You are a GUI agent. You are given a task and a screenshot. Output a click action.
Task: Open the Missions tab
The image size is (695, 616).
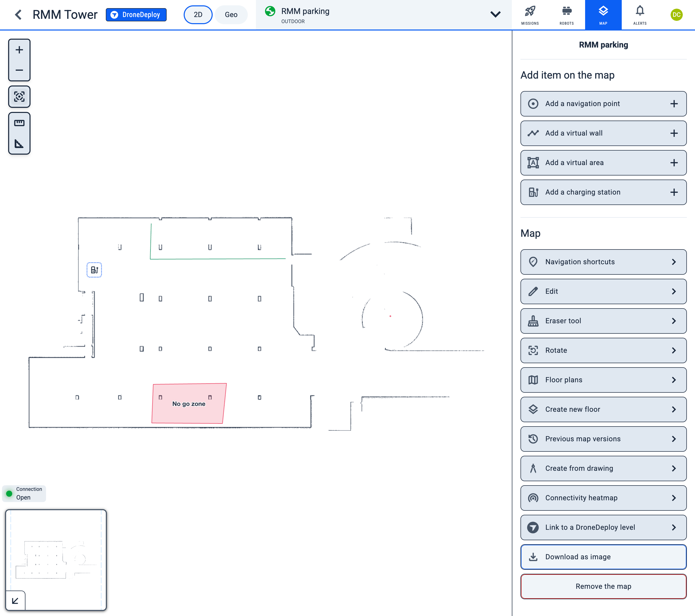(x=530, y=15)
